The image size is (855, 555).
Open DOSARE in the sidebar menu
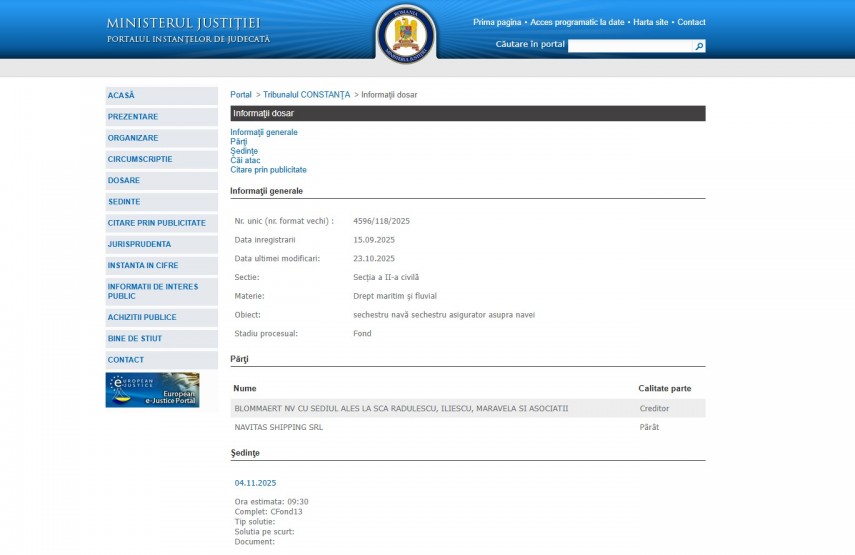pos(124,181)
